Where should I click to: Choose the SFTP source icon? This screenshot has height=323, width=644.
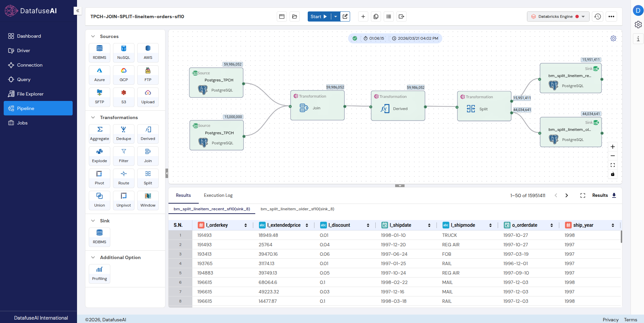coord(100,97)
